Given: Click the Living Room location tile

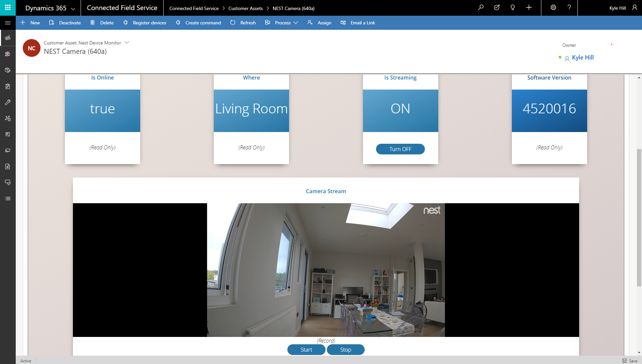Looking at the screenshot, I should (251, 111).
